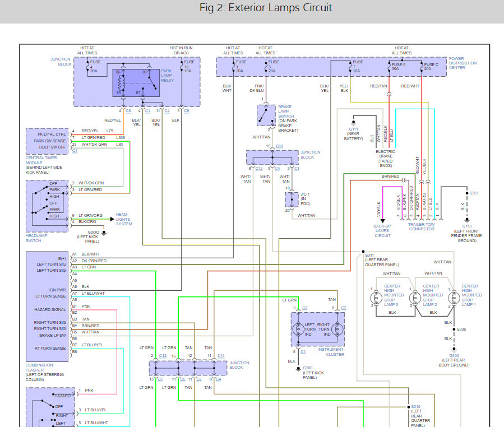Click the J/C 1 (IN PDC) label

click(x=306, y=199)
